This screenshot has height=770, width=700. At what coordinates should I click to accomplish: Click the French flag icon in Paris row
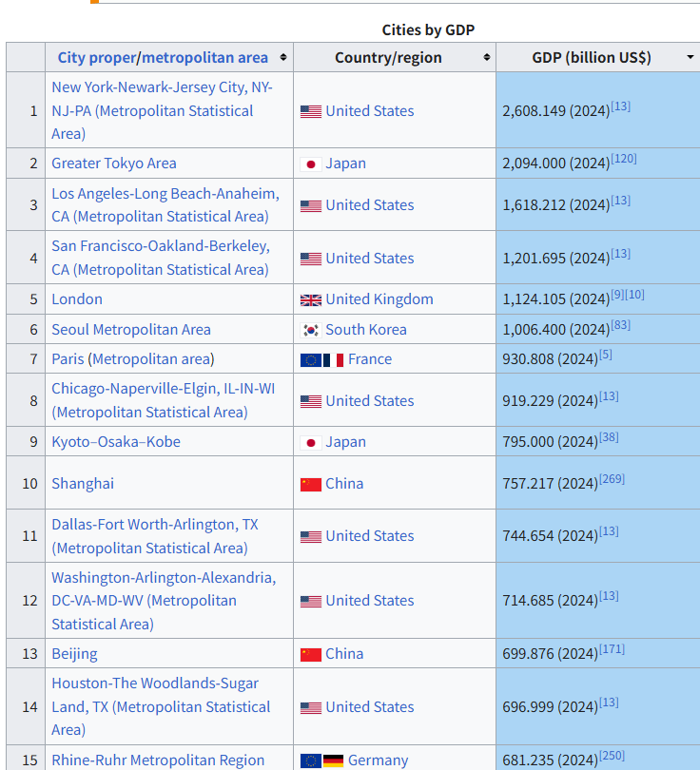point(333,359)
